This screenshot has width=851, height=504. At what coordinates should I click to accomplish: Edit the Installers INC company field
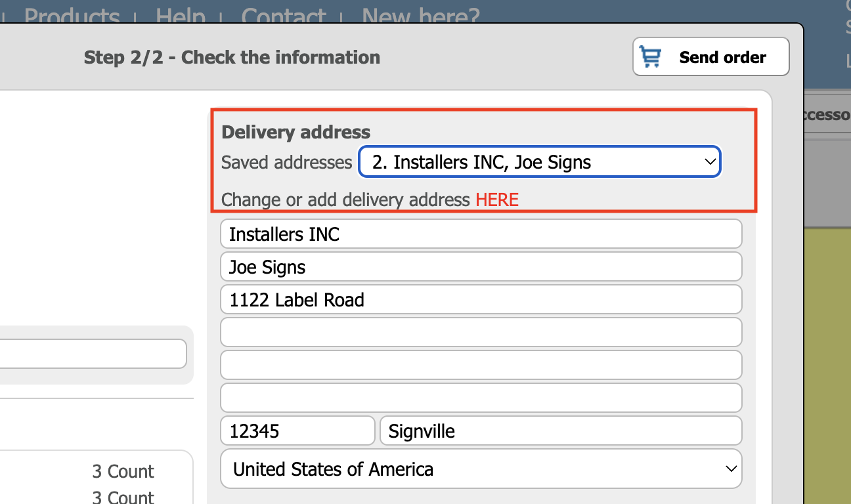(x=481, y=234)
